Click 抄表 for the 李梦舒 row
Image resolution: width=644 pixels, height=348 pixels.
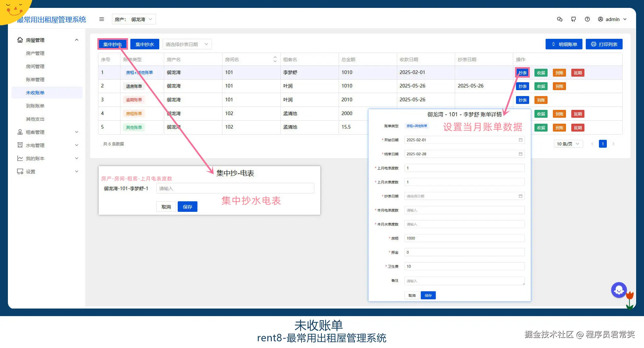click(x=522, y=73)
